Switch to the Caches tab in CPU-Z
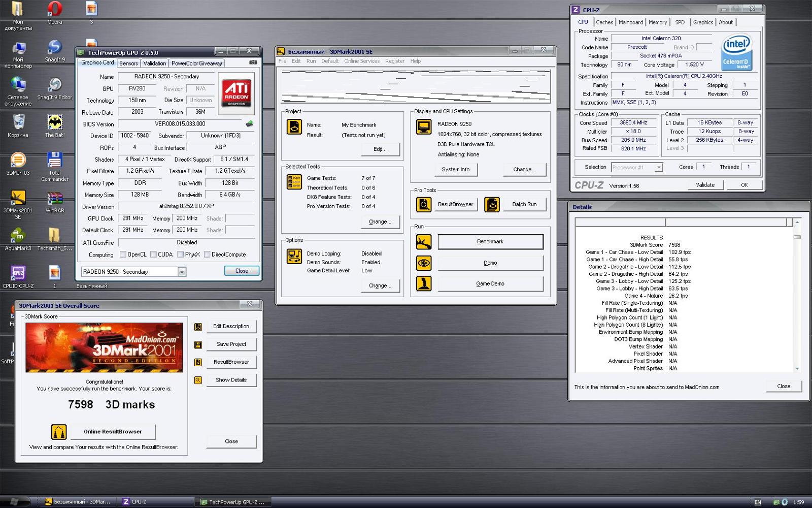Screen dimensions: 812x508 [x=604, y=22]
